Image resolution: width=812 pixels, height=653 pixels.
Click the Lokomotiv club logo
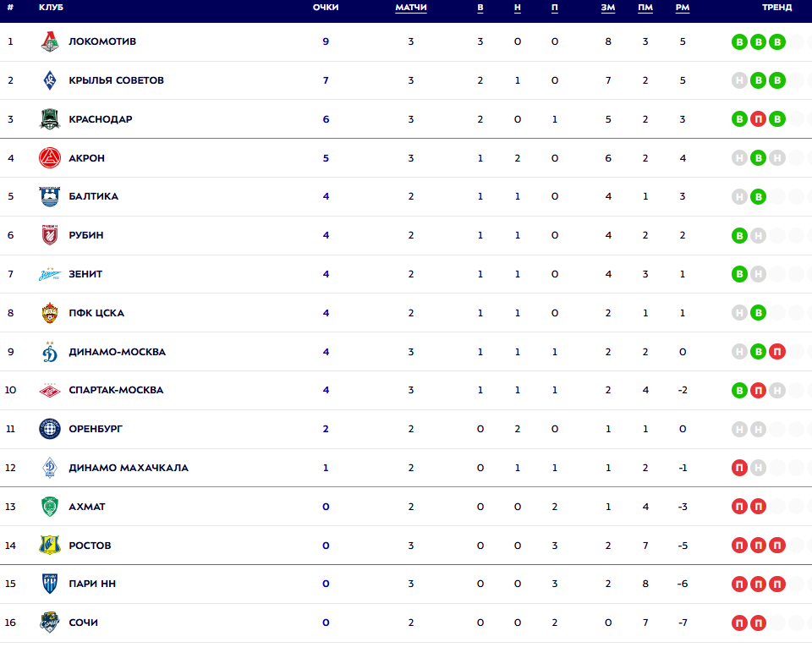tap(50, 41)
